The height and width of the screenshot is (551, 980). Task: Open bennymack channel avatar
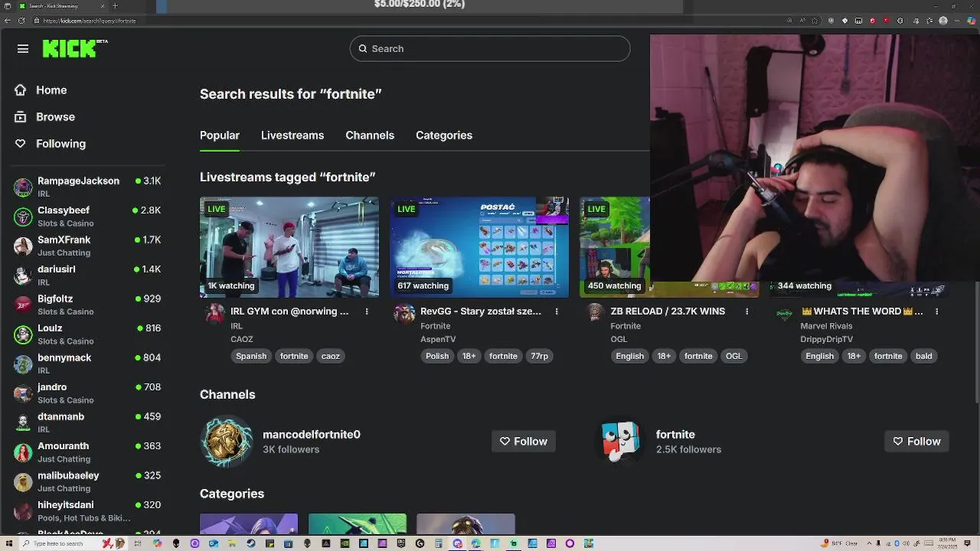click(x=24, y=364)
